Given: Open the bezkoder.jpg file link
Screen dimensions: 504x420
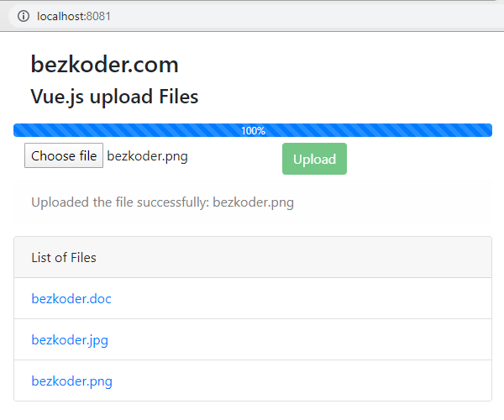Looking at the screenshot, I should (x=70, y=339).
